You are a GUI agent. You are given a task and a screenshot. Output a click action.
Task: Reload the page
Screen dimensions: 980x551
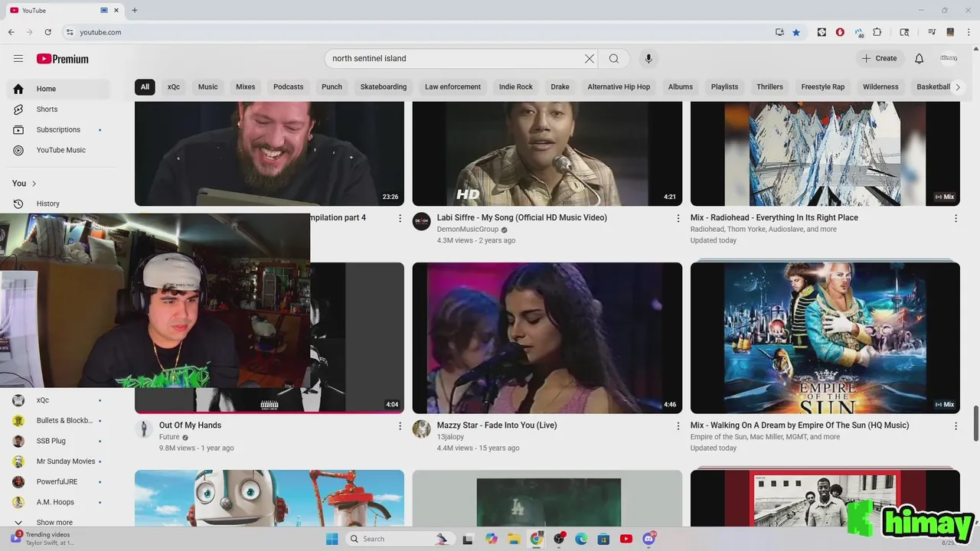pos(47,32)
